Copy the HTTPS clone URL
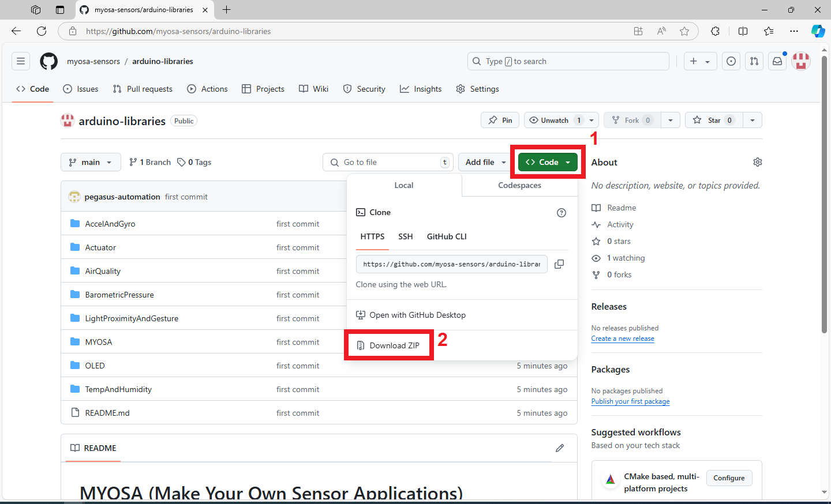The height and width of the screenshot is (504, 831). tap(559, 264)
